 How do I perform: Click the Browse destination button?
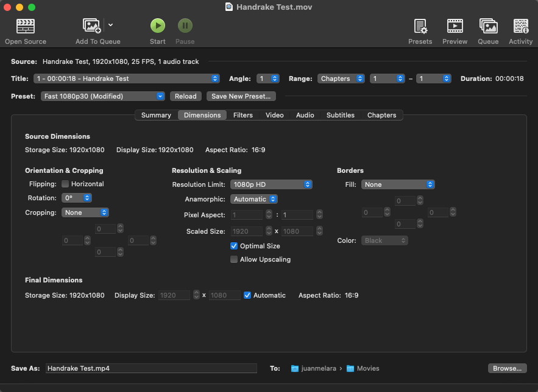pyautogui.click(x=507, y=368)
